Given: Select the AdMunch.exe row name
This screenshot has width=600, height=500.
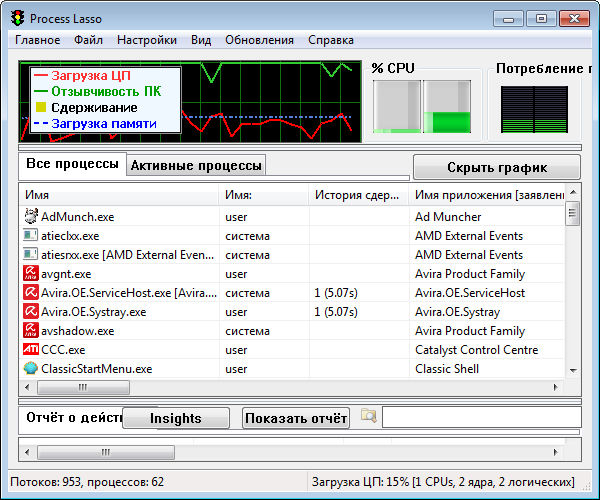Looking at the screenshot, I should pyautogui.click(x=78, y=217).
